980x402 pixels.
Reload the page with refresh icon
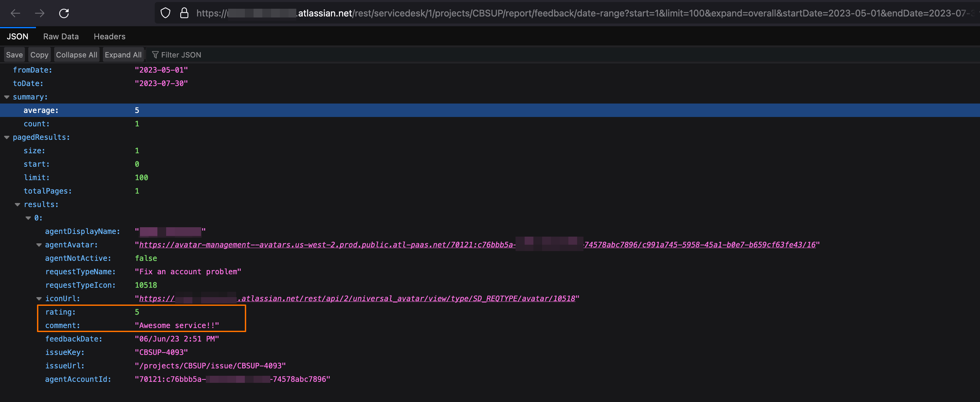coord(64,13)
